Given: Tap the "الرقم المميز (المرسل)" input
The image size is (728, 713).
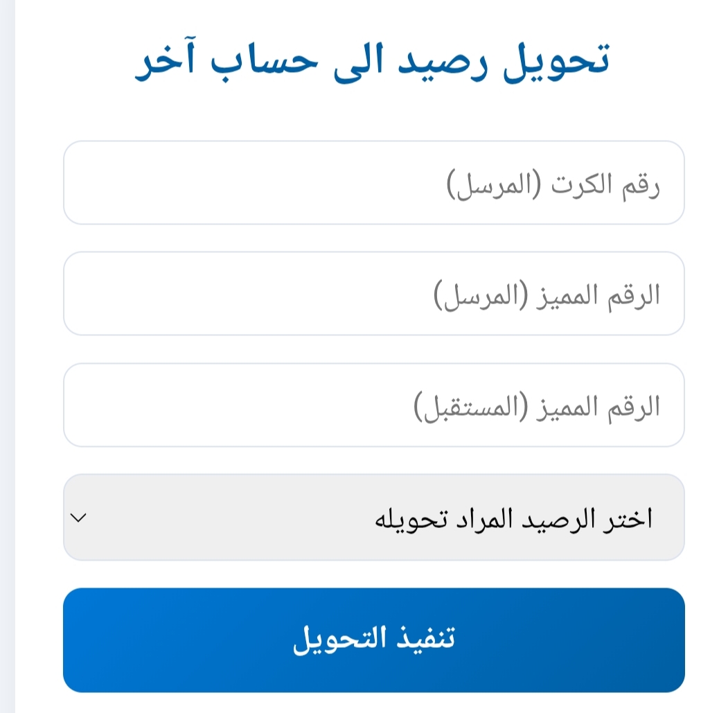Looking at the screenshot, I should pyautogui.click(x=373, y=294).
